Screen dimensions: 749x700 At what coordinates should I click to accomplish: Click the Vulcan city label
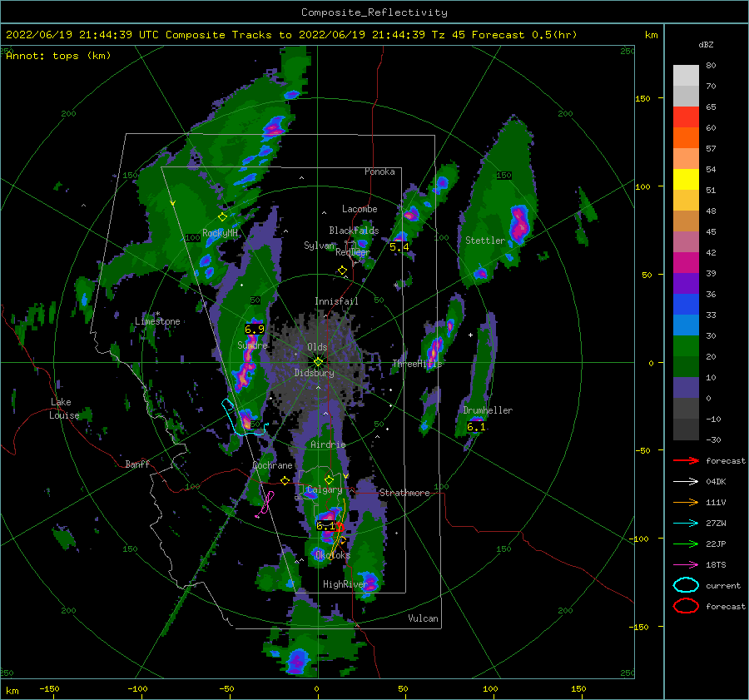(423, 618)
